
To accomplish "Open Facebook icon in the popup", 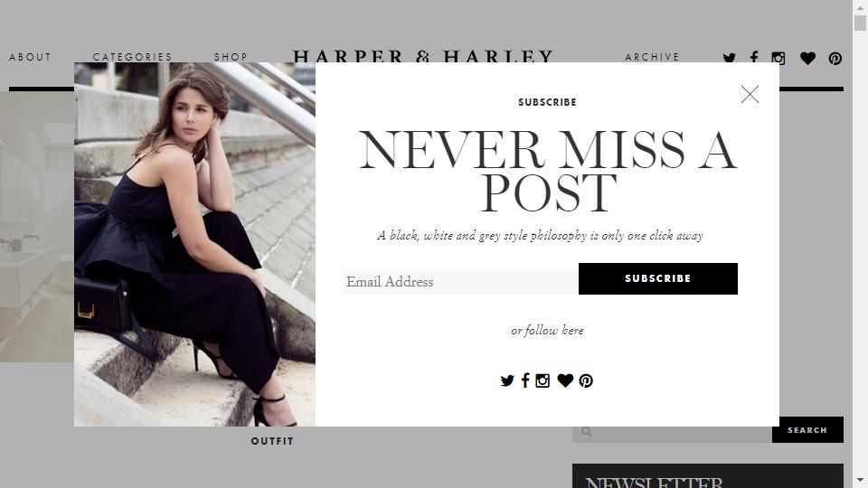I will pyautogui.click(x=525, y=380).
